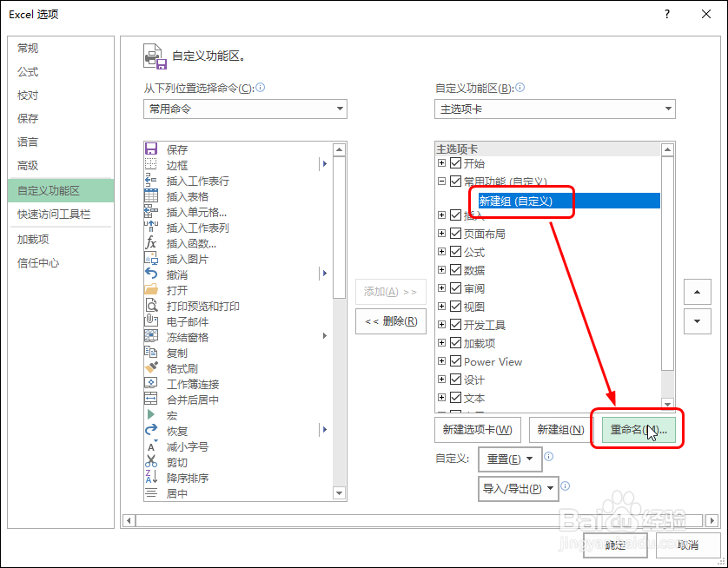This screenshot has height=568, width=728.
Task: Click the Format Painter (格式刷) icon
Action: pyautogui.click(x=151, y=367)
